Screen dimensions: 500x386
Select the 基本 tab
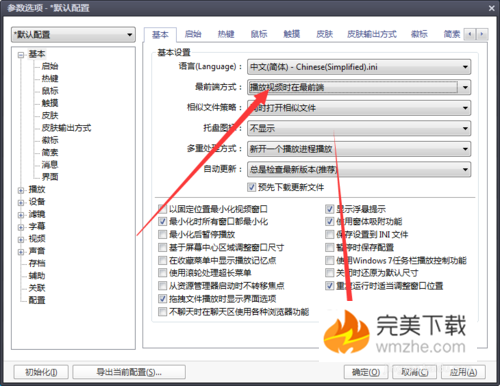click(x=160, y=34)
